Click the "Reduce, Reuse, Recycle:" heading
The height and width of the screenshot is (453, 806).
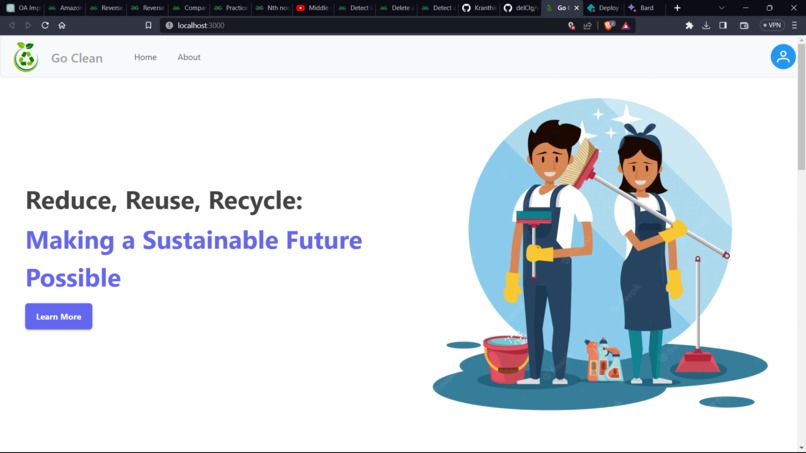coord(164,200)
